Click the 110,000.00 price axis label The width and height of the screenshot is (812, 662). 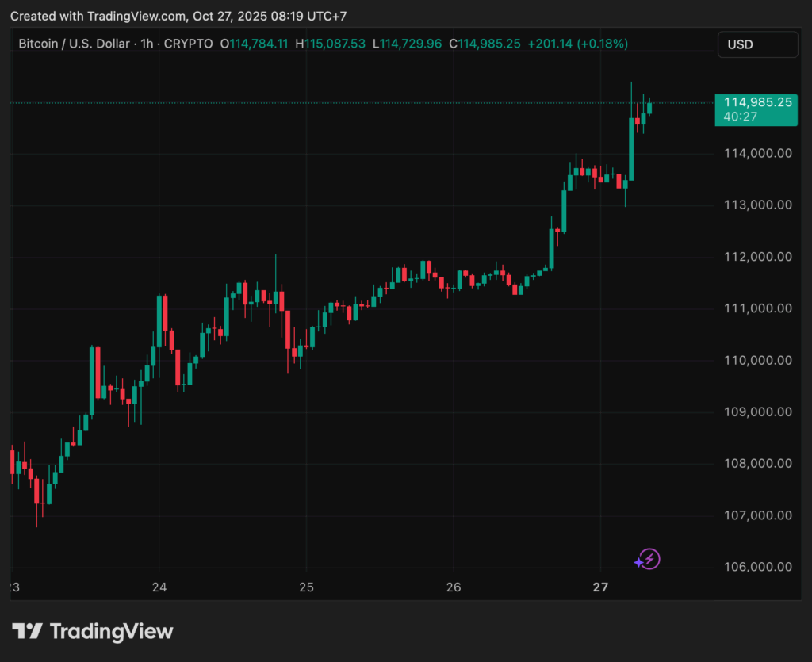[757, 360]
